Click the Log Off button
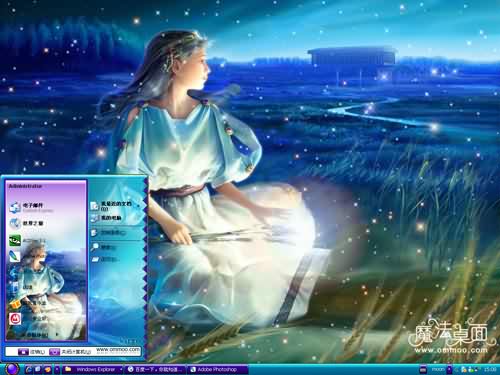This screenshot has height=375, width=500. [x=31, y=352]
